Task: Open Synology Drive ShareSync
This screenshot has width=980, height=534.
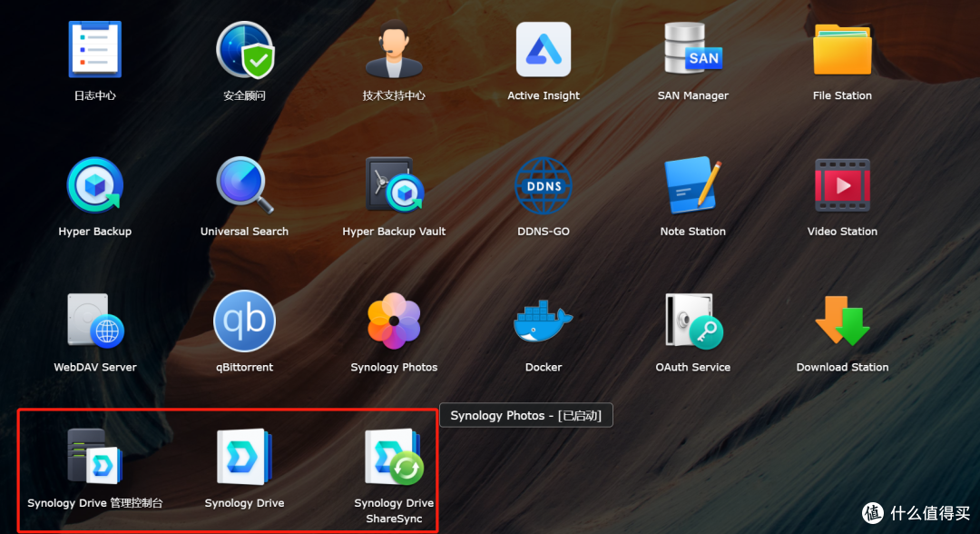Action: 394,457
